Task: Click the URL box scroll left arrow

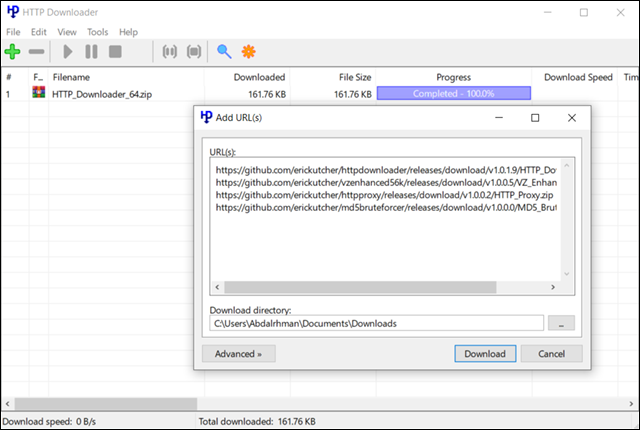Action: 217,287
